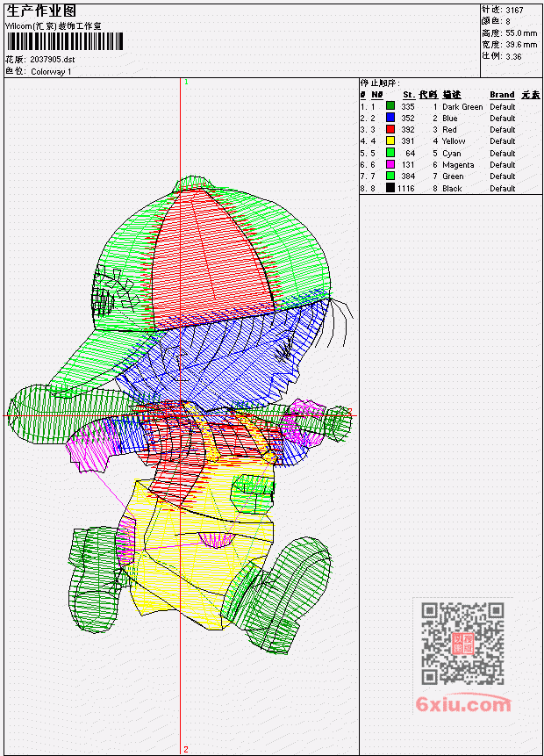
Task: Click red end marker '2' at line bottom
Action: click(x=185, y=750)
